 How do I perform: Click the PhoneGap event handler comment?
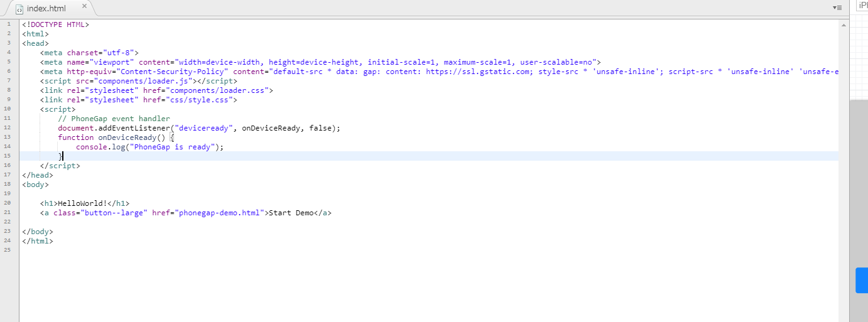tap(114, 119)
